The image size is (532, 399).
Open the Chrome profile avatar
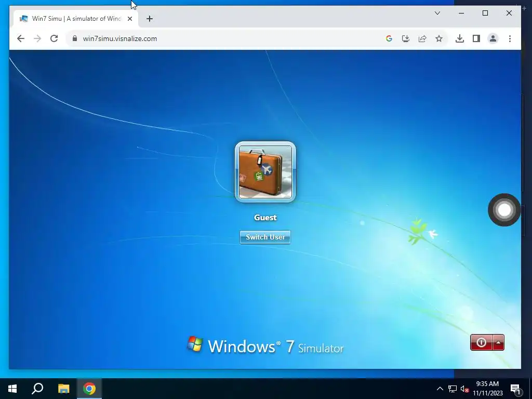click(x=493, y=38)
